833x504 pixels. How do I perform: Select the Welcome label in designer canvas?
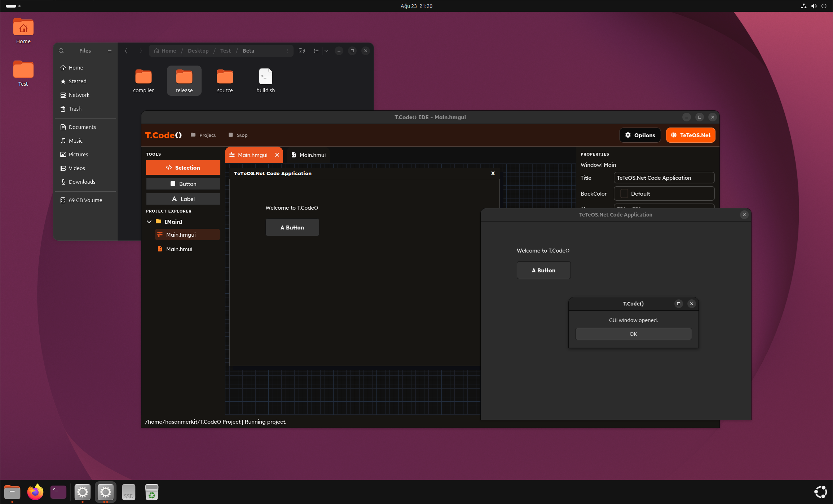[x=292, y=208]
